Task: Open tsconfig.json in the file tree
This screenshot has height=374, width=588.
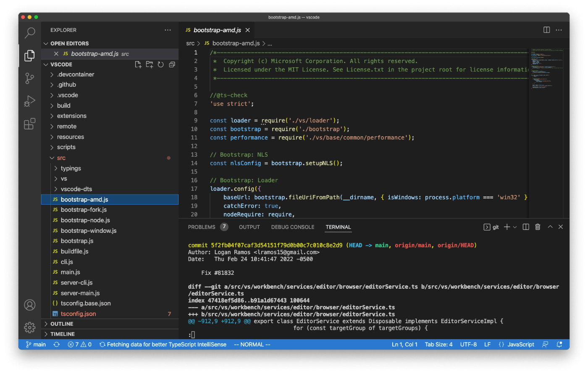Action: click(78, 314)
